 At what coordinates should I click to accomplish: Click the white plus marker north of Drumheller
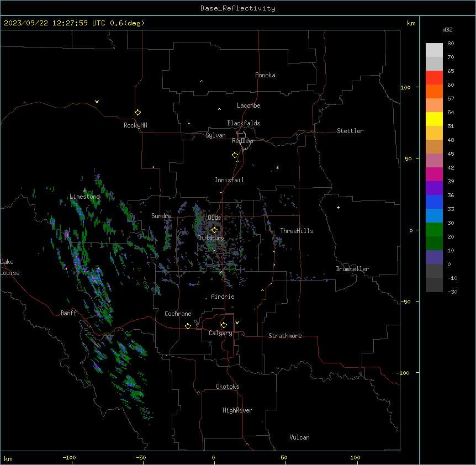(x=338, y=207)
